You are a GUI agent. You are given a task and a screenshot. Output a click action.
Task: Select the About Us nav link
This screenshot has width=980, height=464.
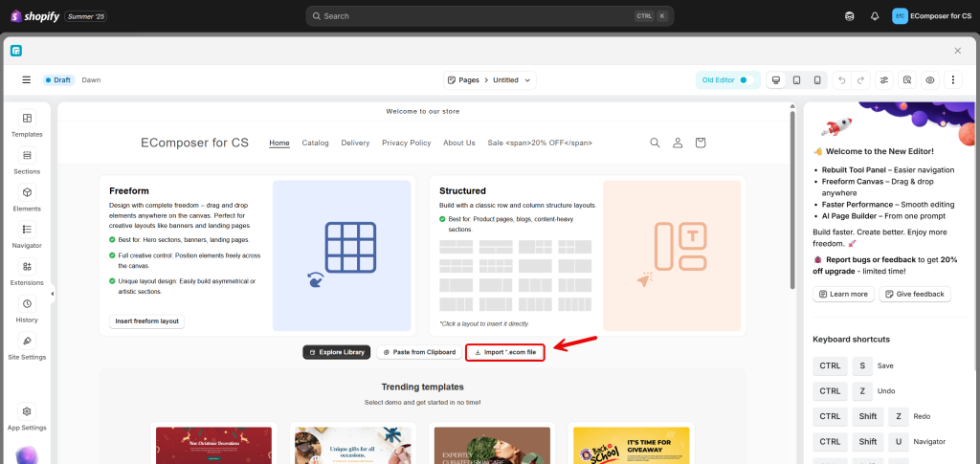[x=458, y=143]
